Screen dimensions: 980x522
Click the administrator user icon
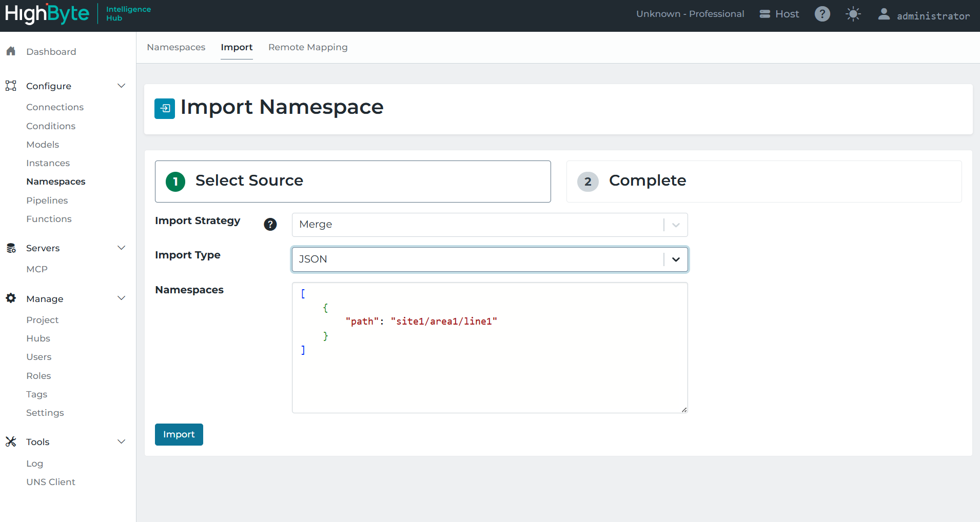pos(883,14)
